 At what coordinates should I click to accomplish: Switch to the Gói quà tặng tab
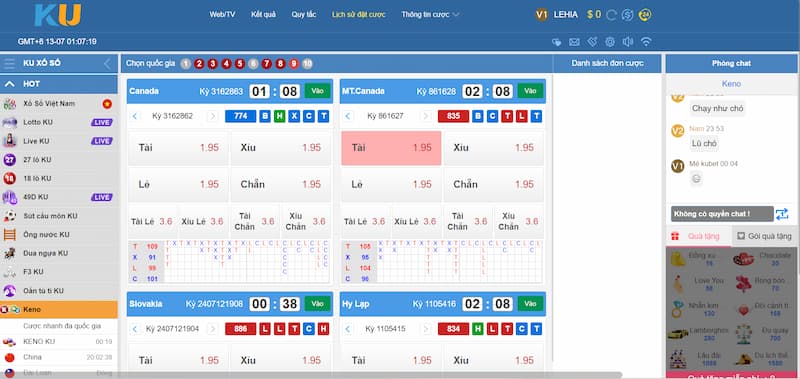765,236
